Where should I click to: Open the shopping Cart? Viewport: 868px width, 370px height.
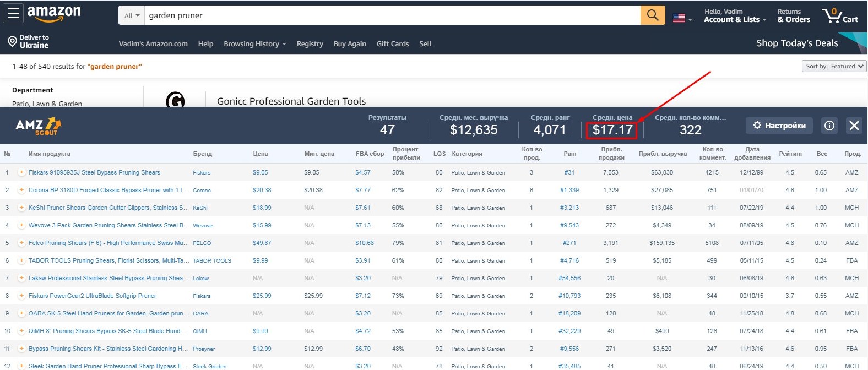pyautogui.click(x=840, y=15)
